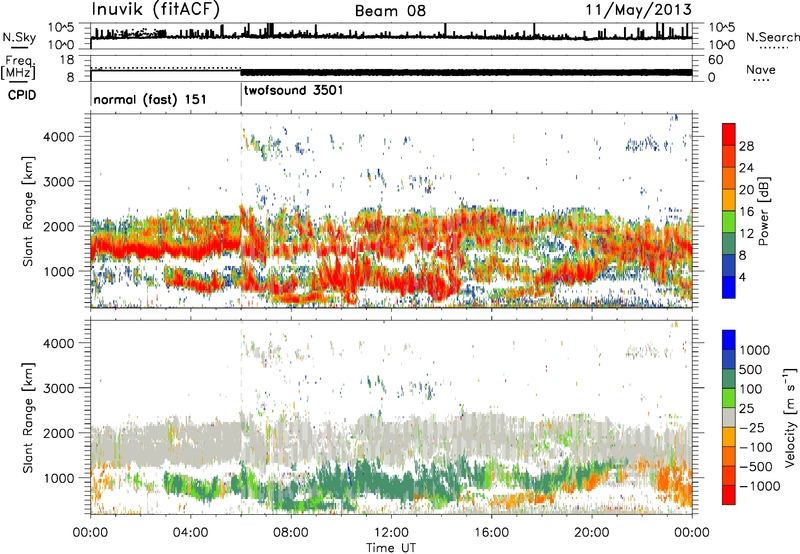The height and width of the screenshot is (554, 800).
Task: Click the '-1000' label on Velocity colorbar
Action: click(760, 486)
